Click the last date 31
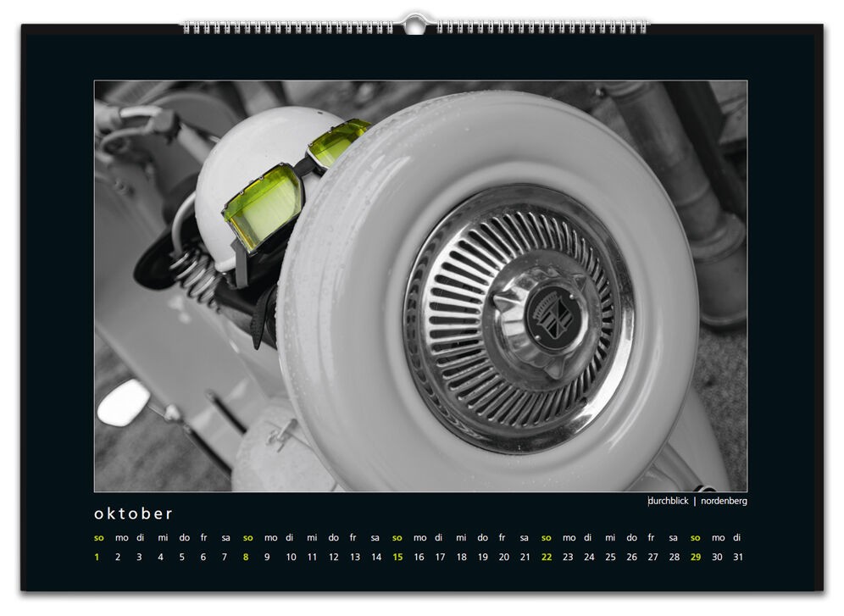 [x=737, y=557]
